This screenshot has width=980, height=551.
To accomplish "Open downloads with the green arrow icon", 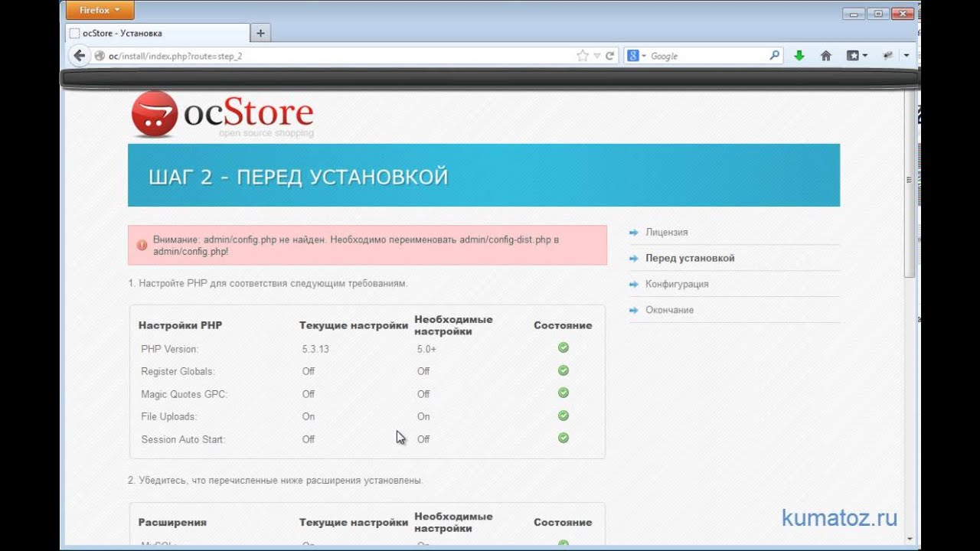I will coord(799,56).
